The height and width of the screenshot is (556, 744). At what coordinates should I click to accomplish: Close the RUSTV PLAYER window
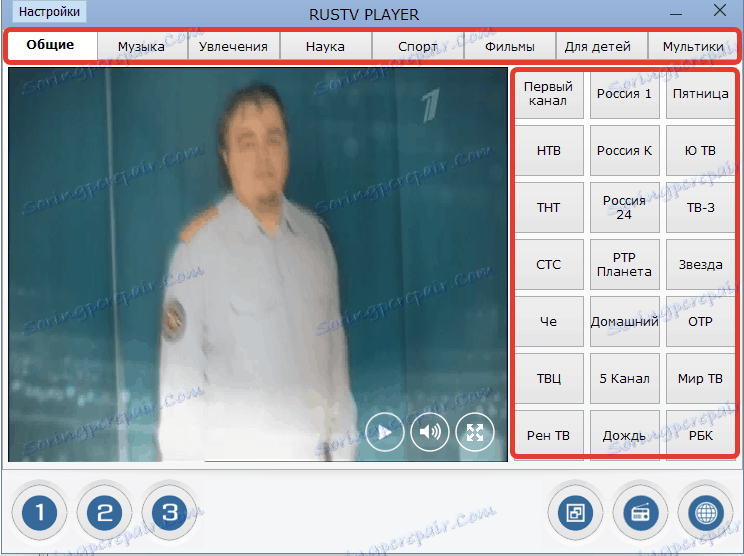coord(720,10)
